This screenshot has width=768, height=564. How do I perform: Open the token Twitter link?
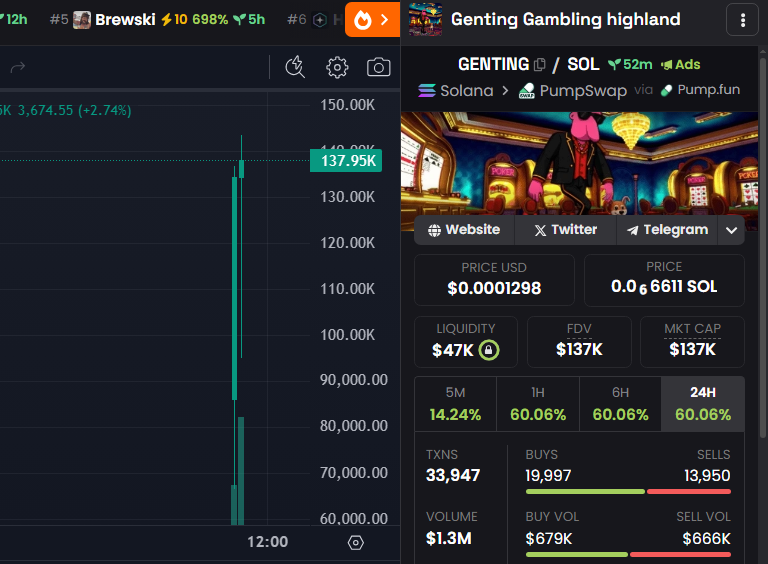565,230
